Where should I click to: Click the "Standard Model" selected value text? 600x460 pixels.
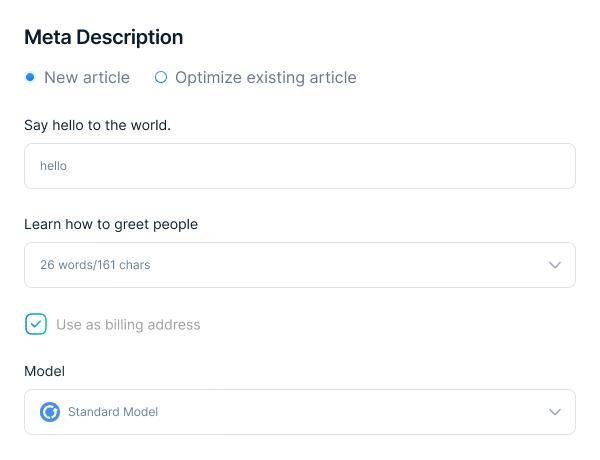[x=113, y=412]
